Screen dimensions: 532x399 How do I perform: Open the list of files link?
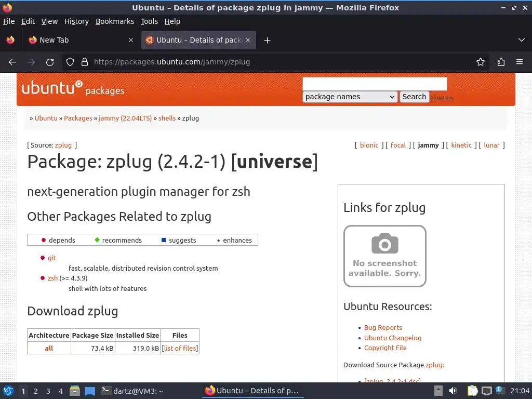click(x=180, y=348)
